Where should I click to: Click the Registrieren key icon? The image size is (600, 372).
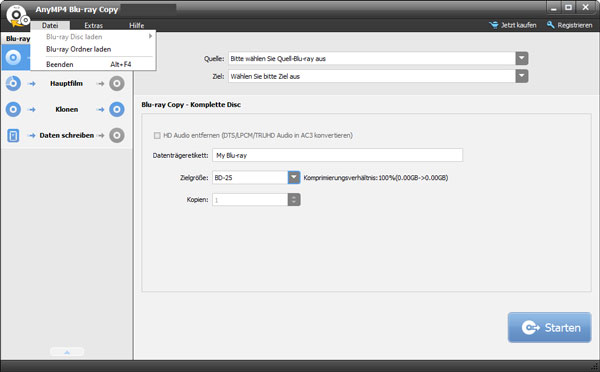pyautogui.click(x=551, y=25)
